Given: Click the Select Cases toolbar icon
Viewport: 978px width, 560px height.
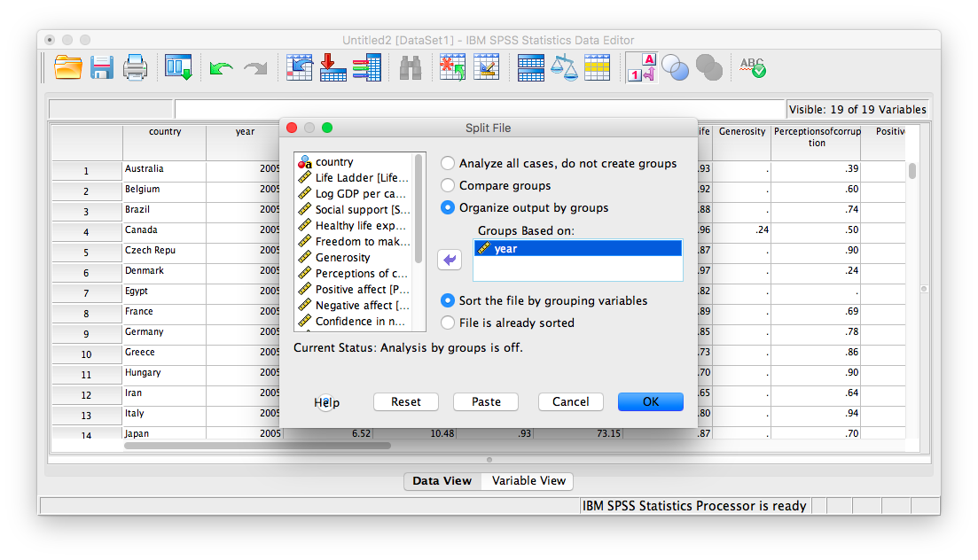Looking at the screenshot, I should (x=597, y=67).
